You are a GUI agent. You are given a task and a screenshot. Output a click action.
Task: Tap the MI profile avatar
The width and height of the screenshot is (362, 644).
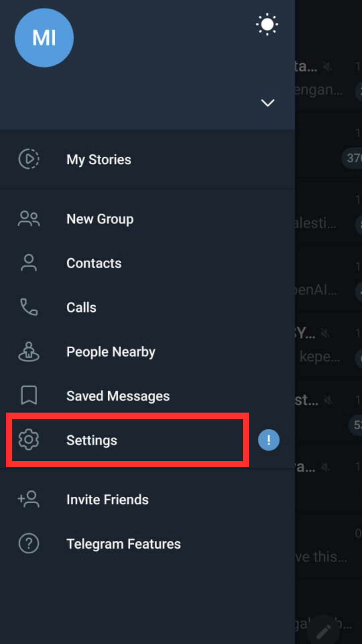pyautogui.click(x=44, y=38)
